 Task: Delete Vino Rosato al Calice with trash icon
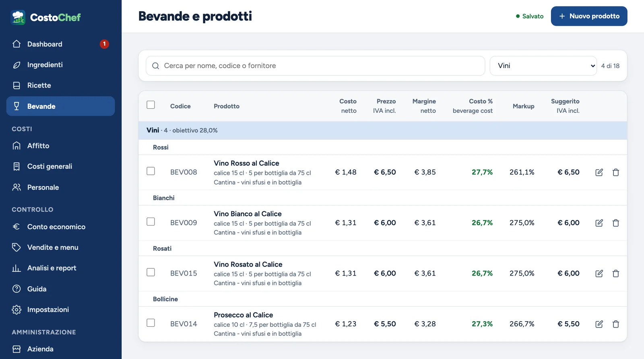616,274
